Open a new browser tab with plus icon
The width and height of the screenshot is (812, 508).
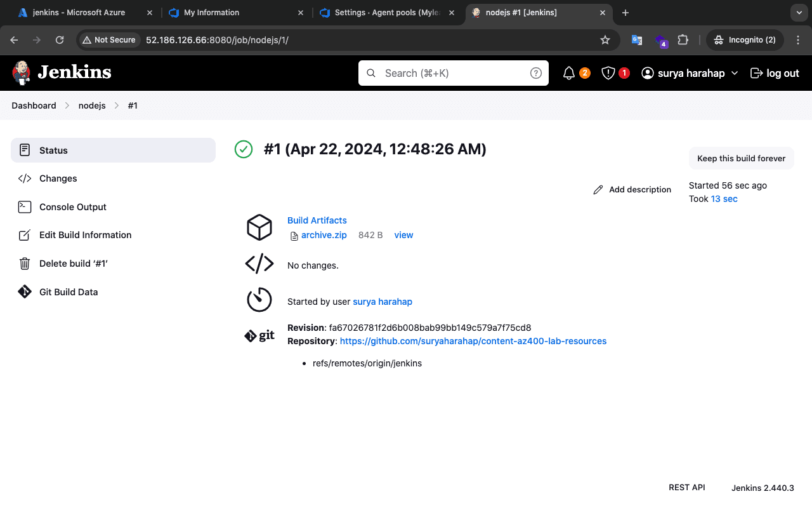tap(625, 13)
